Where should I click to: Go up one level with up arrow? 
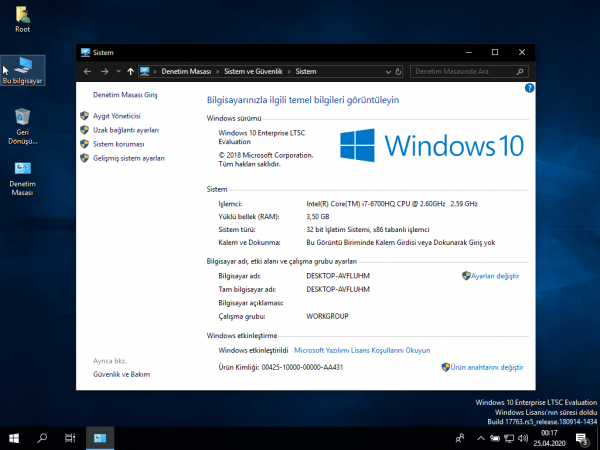click(130, 71)
